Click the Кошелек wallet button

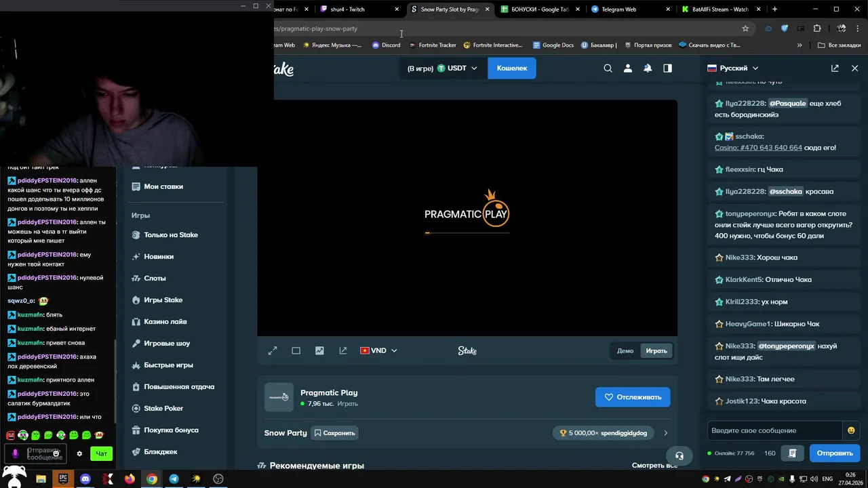tap(512, 68)
